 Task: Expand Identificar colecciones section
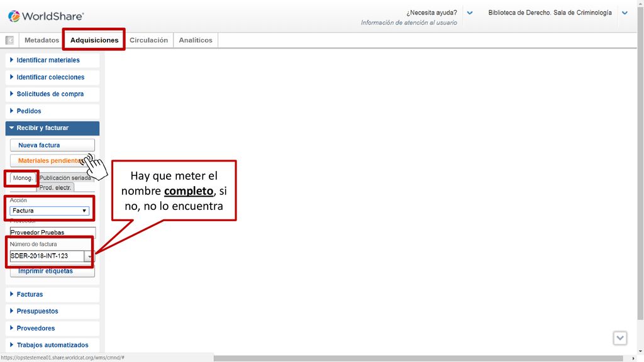(53, 77)
